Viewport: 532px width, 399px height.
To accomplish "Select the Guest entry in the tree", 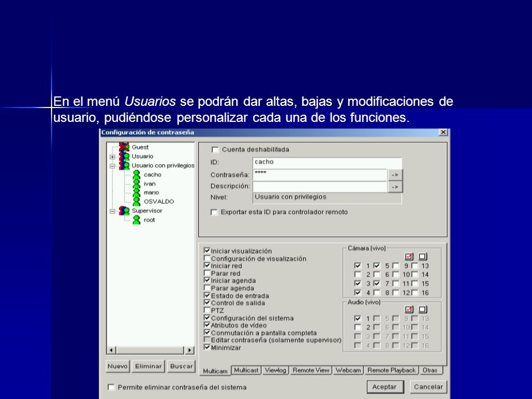I will pyautogui.click(x=140, y=147).
